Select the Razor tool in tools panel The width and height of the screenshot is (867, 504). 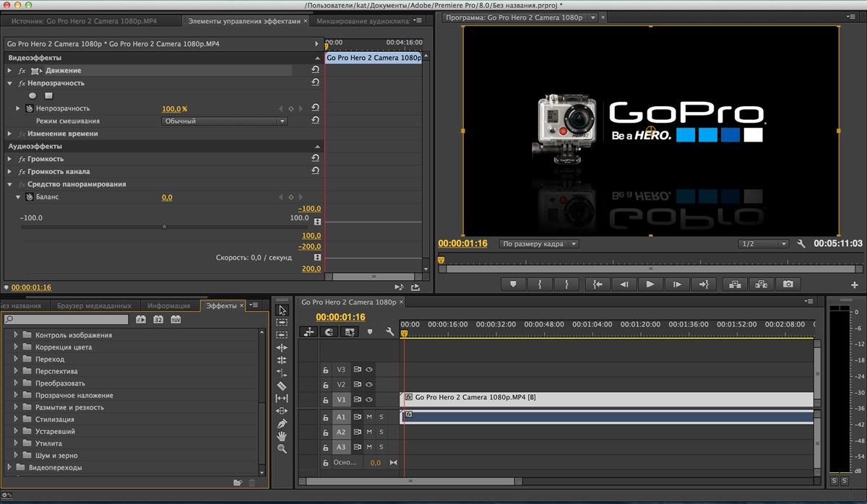(282, 386)
